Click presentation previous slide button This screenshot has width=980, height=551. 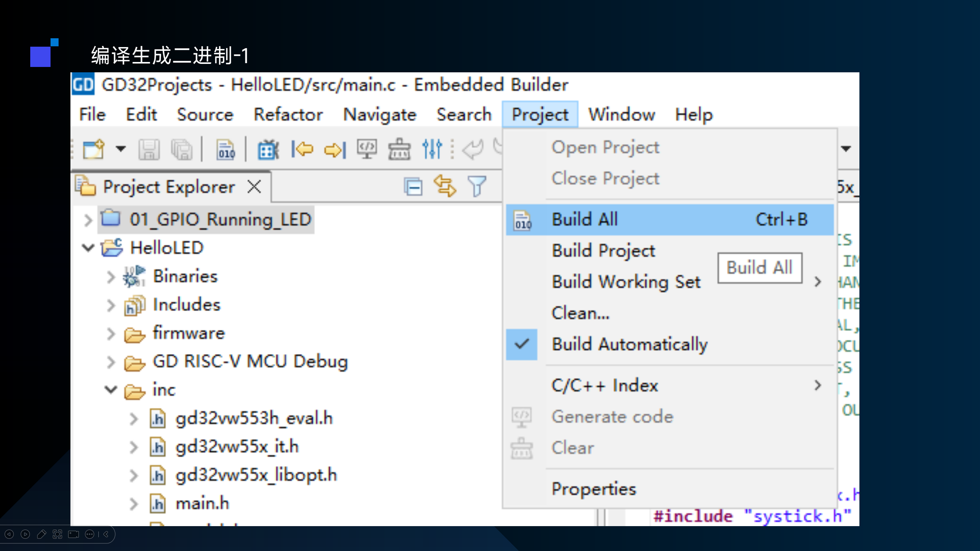tap(9, 534)
